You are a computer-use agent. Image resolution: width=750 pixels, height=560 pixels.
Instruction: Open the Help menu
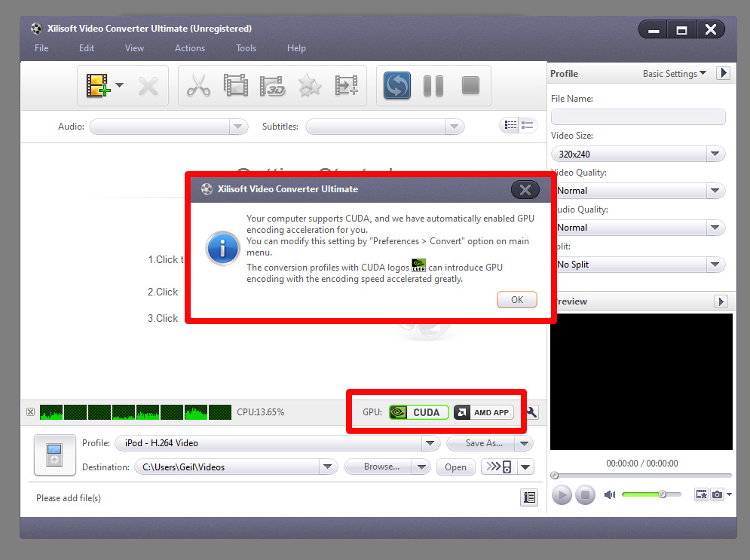296,48
